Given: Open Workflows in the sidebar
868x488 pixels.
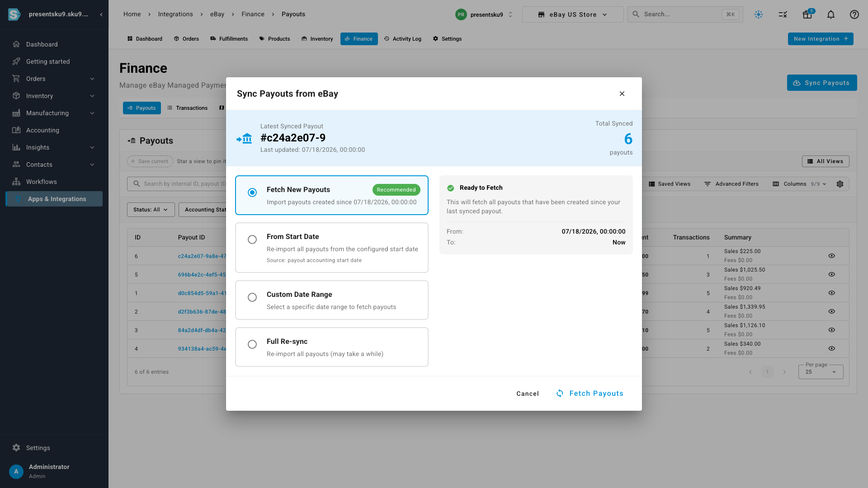Looking at the screenshot, I should tap(54, 182).
